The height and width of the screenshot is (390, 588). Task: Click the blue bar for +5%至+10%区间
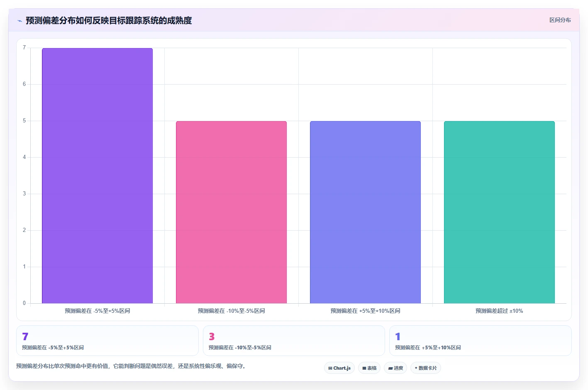(366, 212)
